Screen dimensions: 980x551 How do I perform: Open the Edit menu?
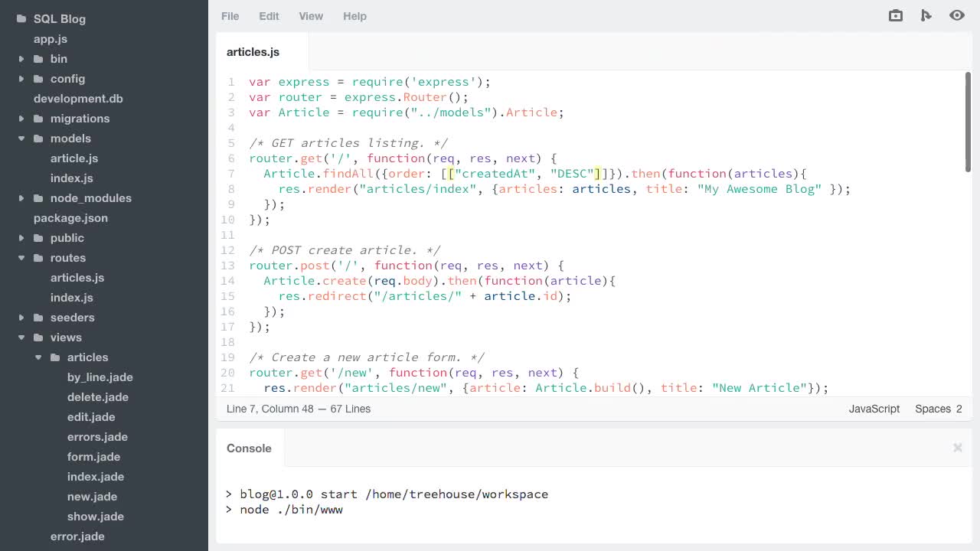[269, 16]
